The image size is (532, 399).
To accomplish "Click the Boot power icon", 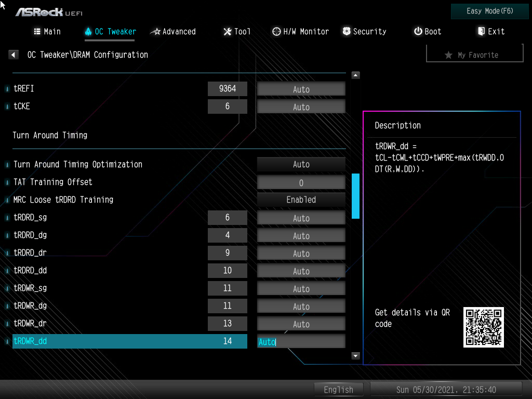I will pos(418,32).
